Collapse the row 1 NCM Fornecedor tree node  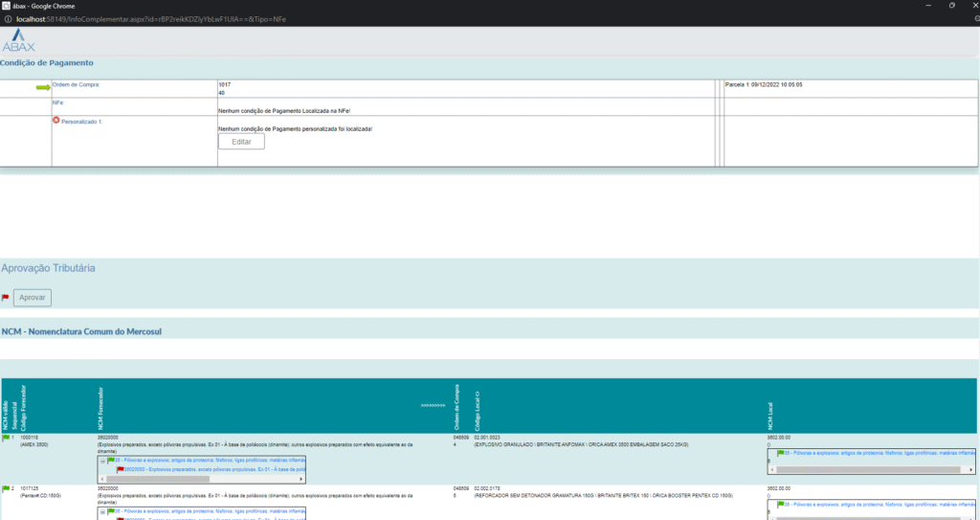coord(102,461)
